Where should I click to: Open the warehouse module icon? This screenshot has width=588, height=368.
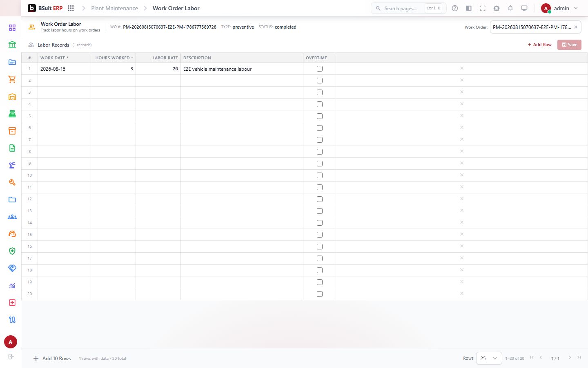click(x=12, y=96)
